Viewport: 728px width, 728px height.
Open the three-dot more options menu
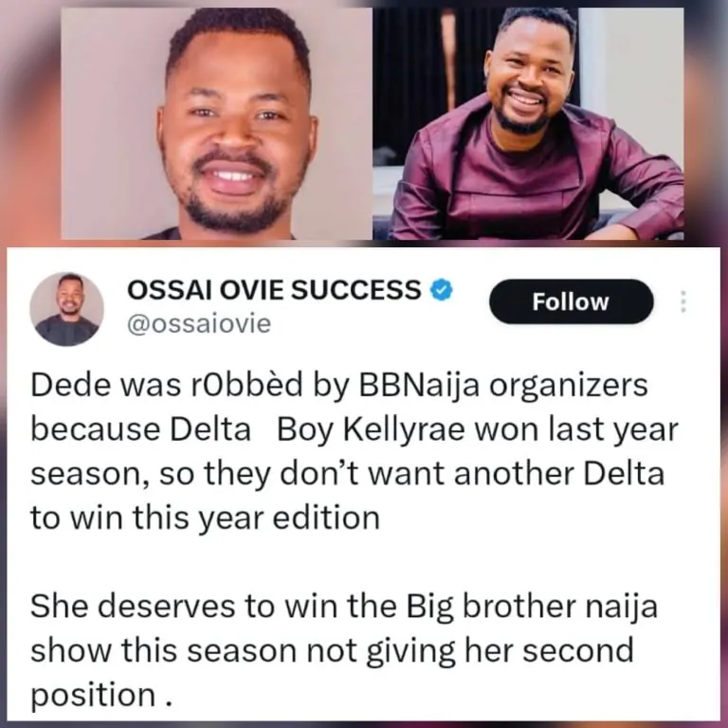pos(683,302)
